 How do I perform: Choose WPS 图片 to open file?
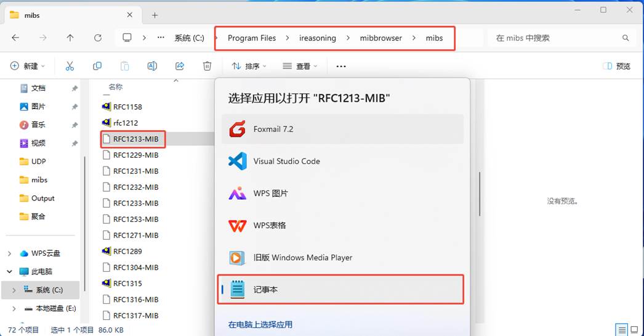(x=342, y=194)
